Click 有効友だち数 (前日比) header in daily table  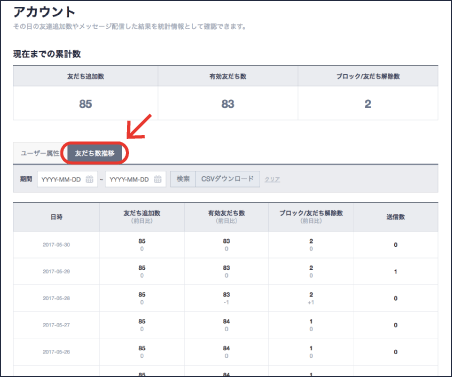click(x=227, y=216)
